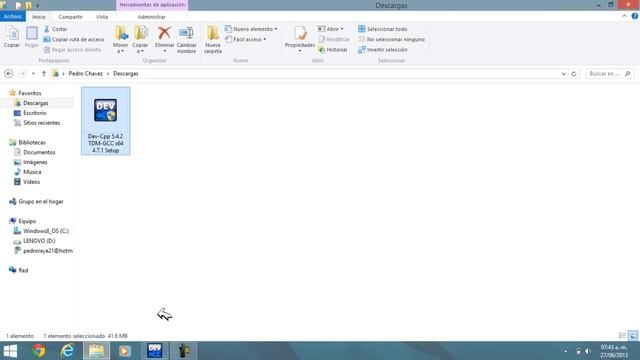Go up one folder level arrow
This screenshot has height=360, width=640.
(x=44, y=73)
